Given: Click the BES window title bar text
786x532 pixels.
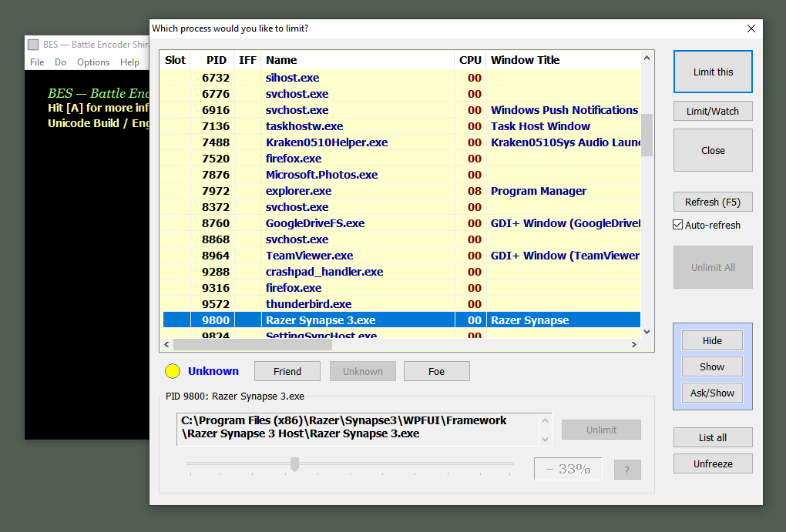Looking at the screenshot, I should [96, 45].
